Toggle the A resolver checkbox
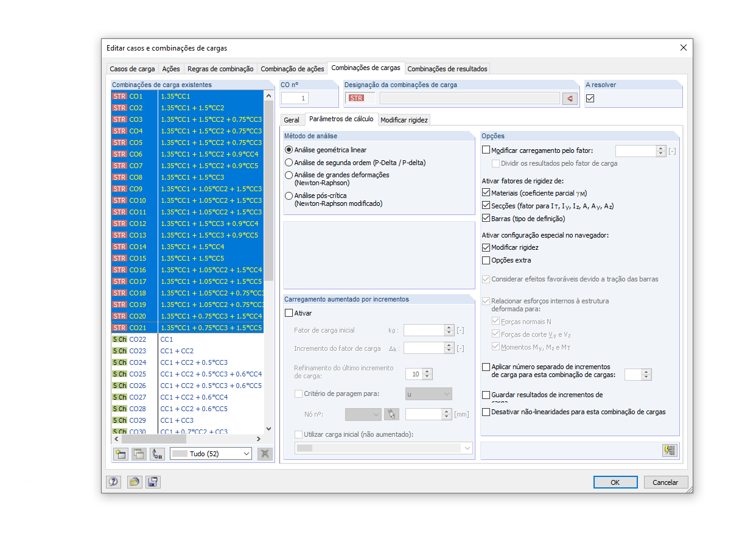This screenshot has height=533, width=756. pos(590,98)
